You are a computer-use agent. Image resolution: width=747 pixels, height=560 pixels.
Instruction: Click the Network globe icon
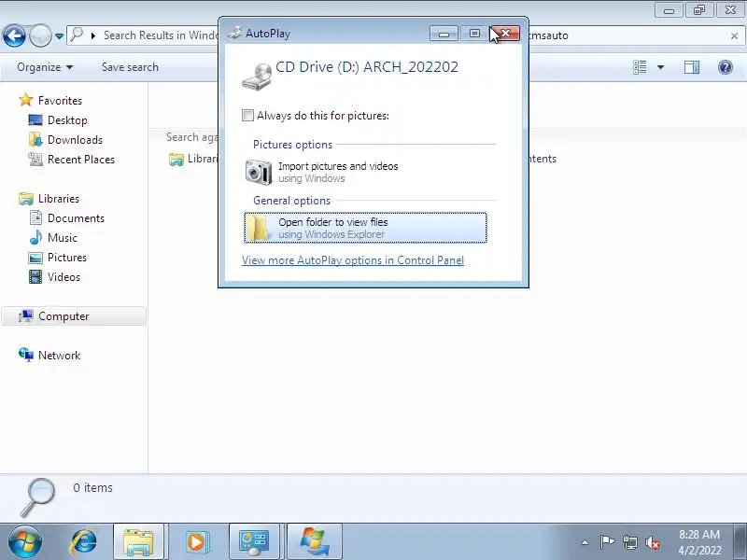click(26, 355)
